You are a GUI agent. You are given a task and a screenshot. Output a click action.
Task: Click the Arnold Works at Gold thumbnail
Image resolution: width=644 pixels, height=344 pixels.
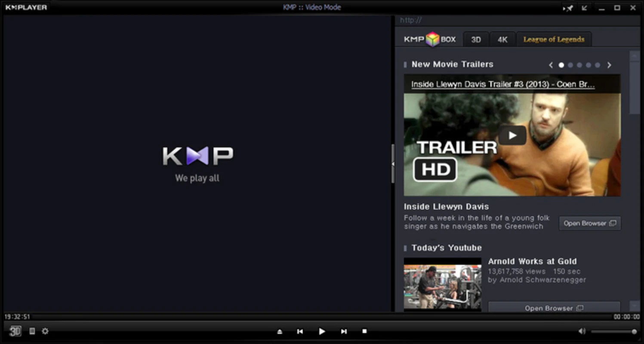[442, 284]
